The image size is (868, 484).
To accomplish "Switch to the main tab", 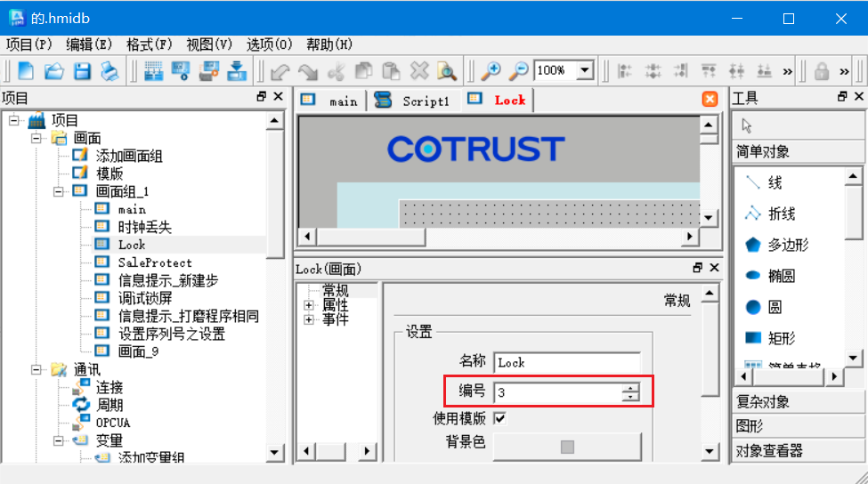I will point(331,101).
